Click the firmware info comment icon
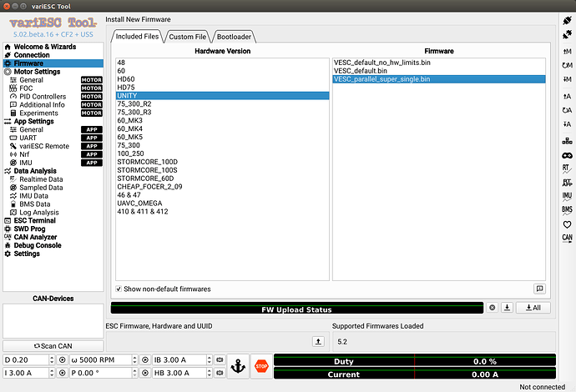 pos(539,289)
